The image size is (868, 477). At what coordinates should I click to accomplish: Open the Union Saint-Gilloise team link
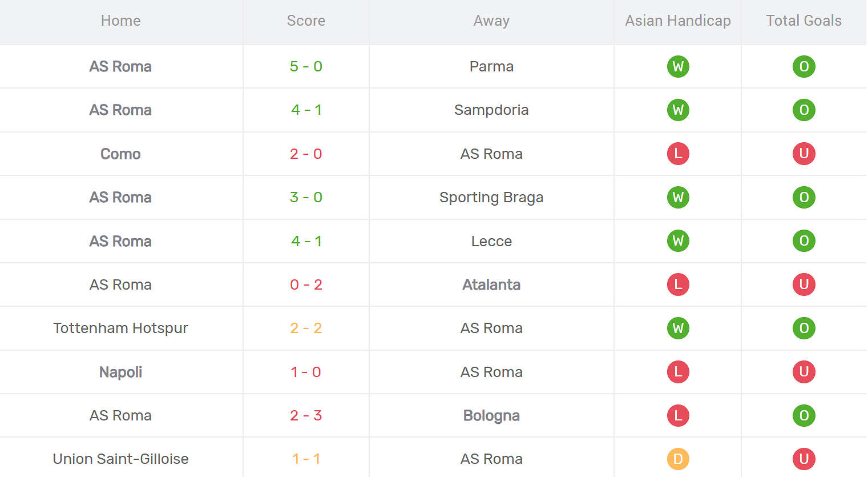pyautogui.click(x=120, y=459)
